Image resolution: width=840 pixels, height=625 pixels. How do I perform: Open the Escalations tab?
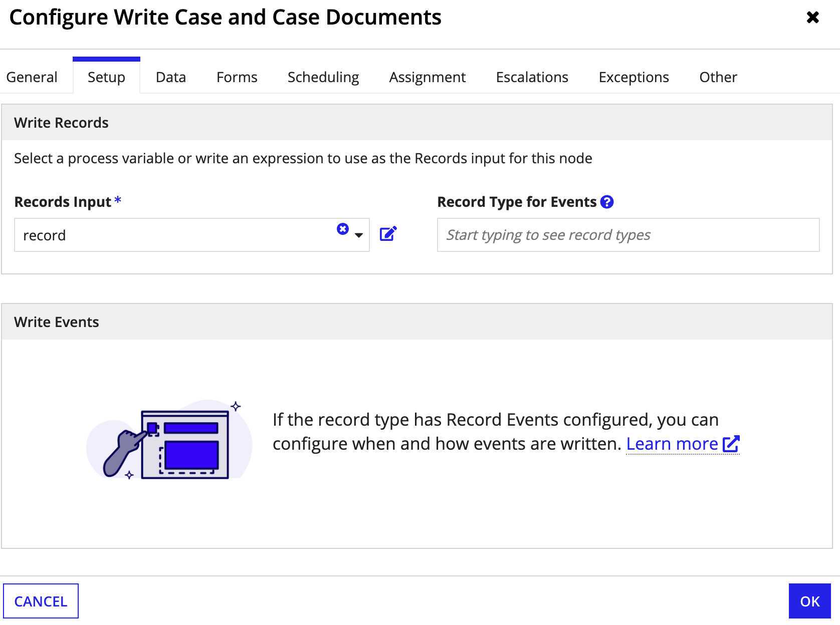(532, 77)
